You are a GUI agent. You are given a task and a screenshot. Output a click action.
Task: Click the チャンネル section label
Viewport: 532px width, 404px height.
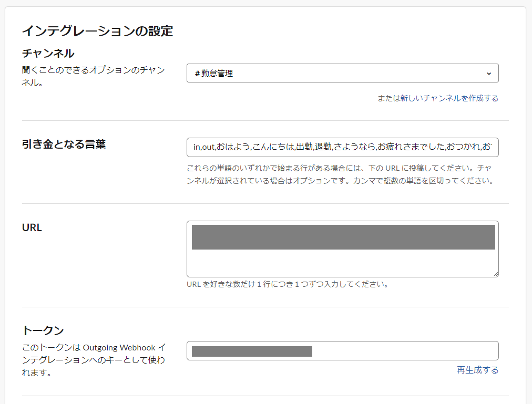point(48,54)
